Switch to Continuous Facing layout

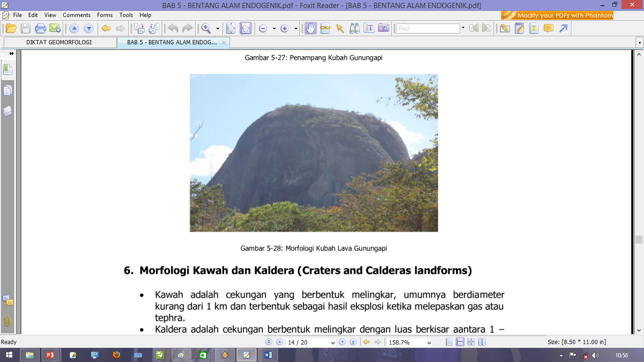click(471, 342)
